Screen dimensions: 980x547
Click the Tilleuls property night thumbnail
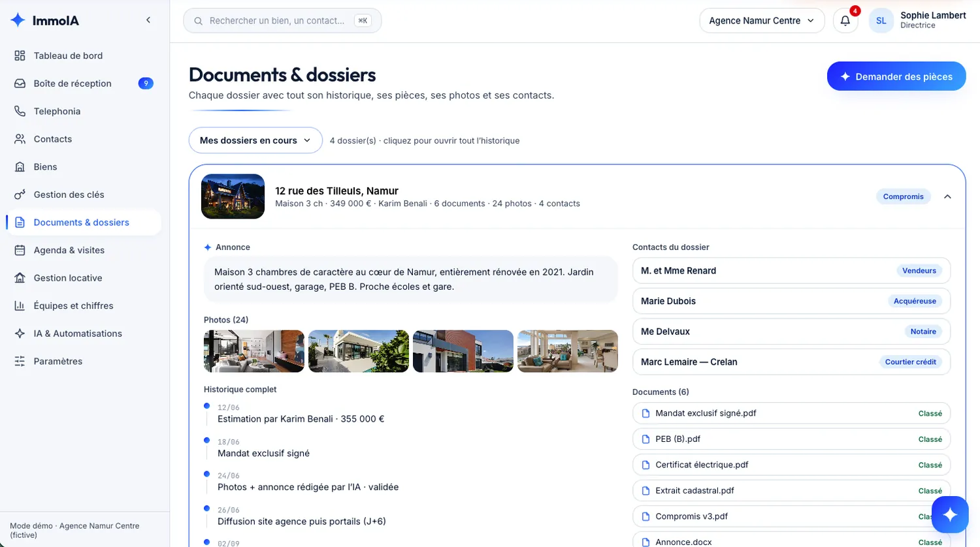tap(233, 196)
